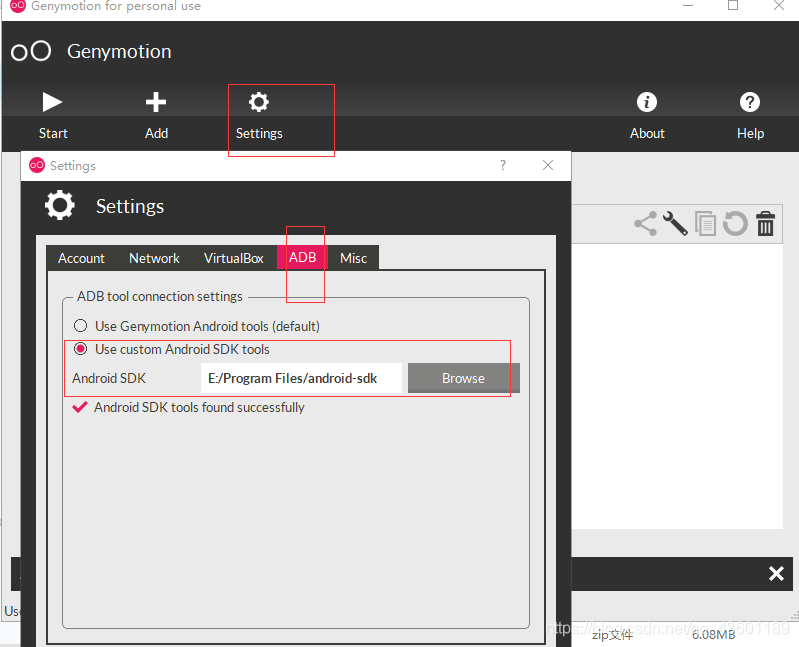Close the Settings dialog
The height and width of the screenshot is (647, 799).
pos(548,165)
